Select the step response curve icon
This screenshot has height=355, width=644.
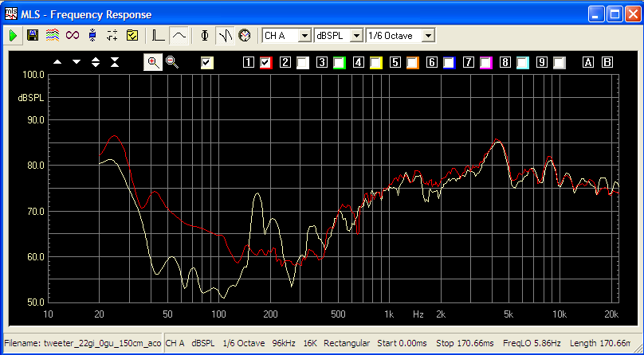pos(158,36)
